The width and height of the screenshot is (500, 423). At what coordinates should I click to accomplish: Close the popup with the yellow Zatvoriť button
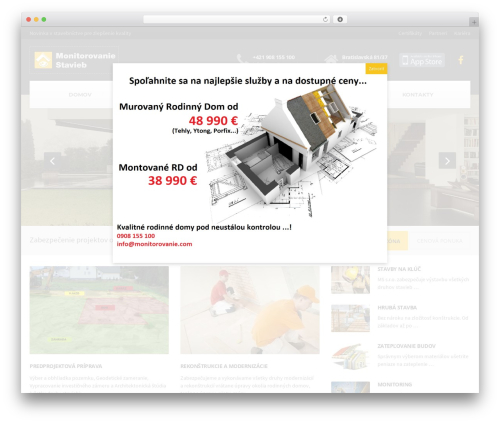376,69
